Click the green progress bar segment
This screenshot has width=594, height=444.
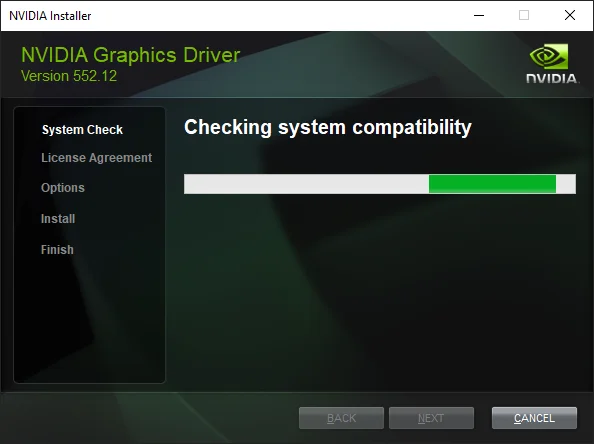(492, 184)
